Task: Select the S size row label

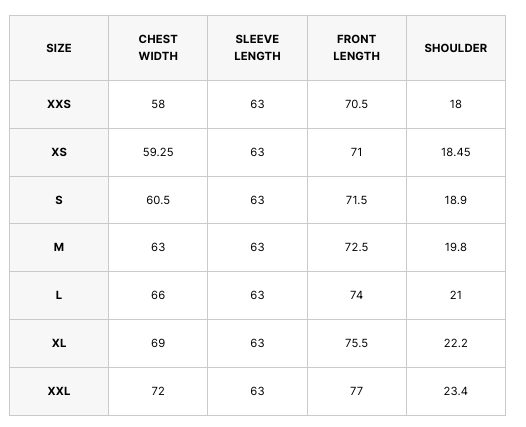Action: pos(59,200)
